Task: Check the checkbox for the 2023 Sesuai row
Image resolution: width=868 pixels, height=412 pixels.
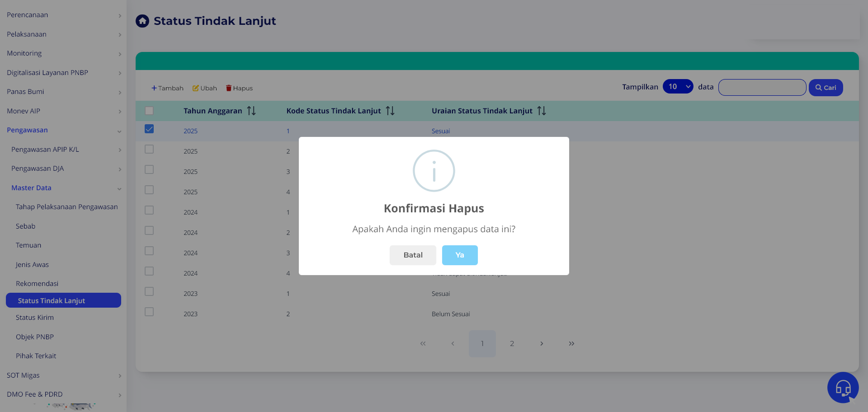Action: [x=149, y=291]
